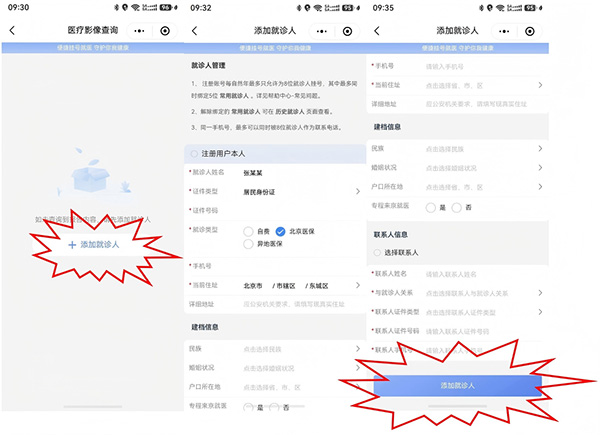Image resolution: width=600 pixels, height=435 pixels.
Task: Select the 异地医保 radio option
Action: (x=248, y=244)
